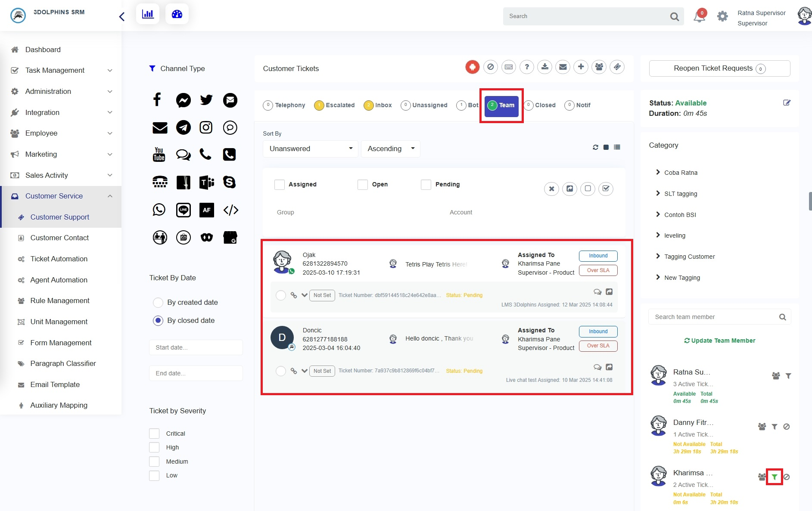Filter by the YouTube channel icon
The width and height of the screenshot is (812, 511).
click(x=159, y=155)
